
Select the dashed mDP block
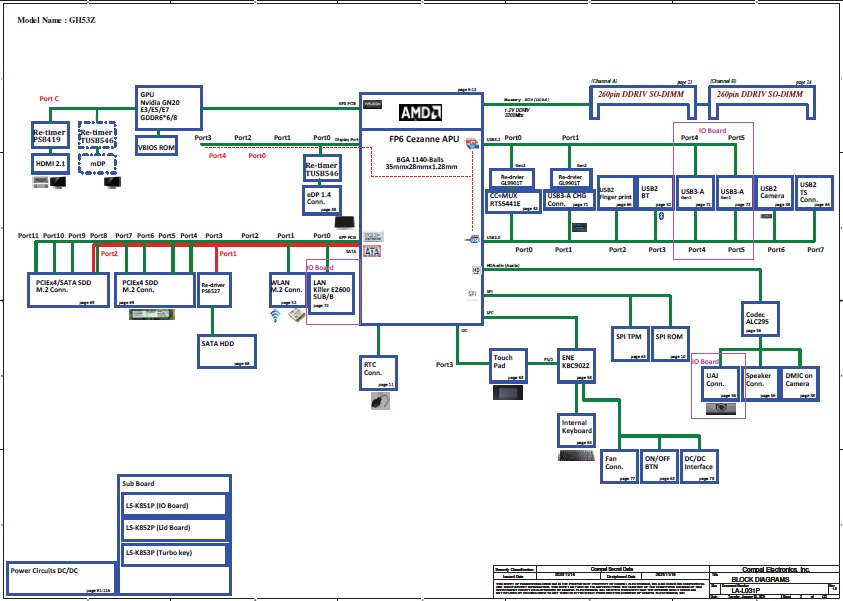(97, 163)
